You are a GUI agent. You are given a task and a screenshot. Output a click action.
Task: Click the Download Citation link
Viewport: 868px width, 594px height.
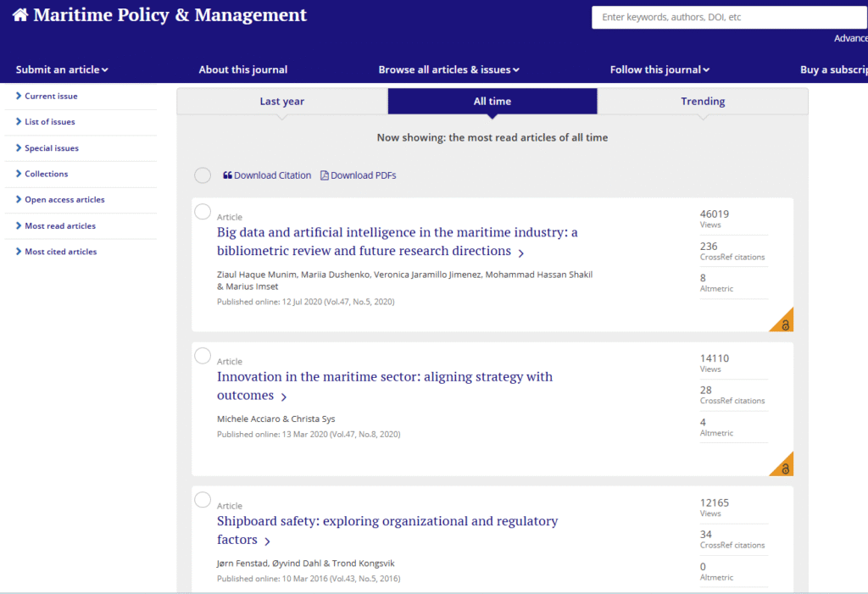click(x=267, y=175)
